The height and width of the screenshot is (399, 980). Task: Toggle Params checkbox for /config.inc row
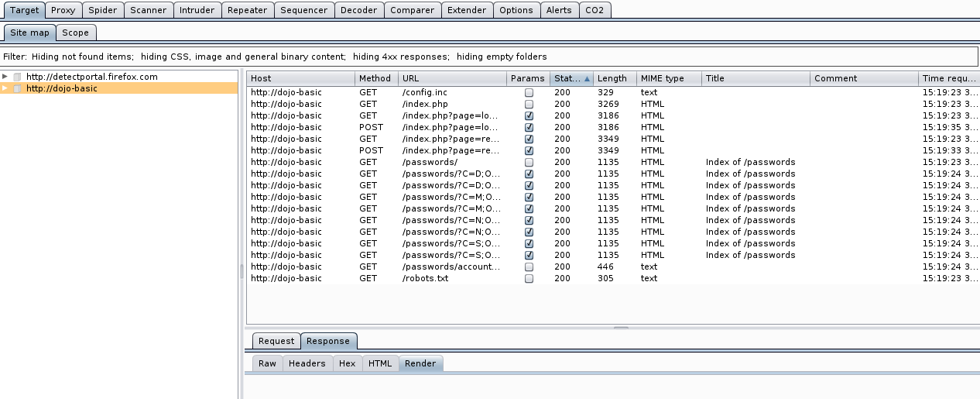pos(529,92)
